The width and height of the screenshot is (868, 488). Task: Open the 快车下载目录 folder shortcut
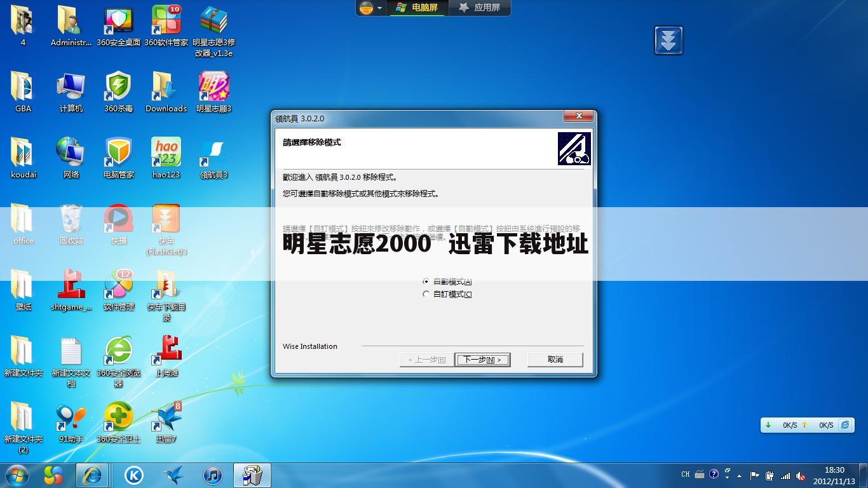pyautogui.click(x=166, y=295)
